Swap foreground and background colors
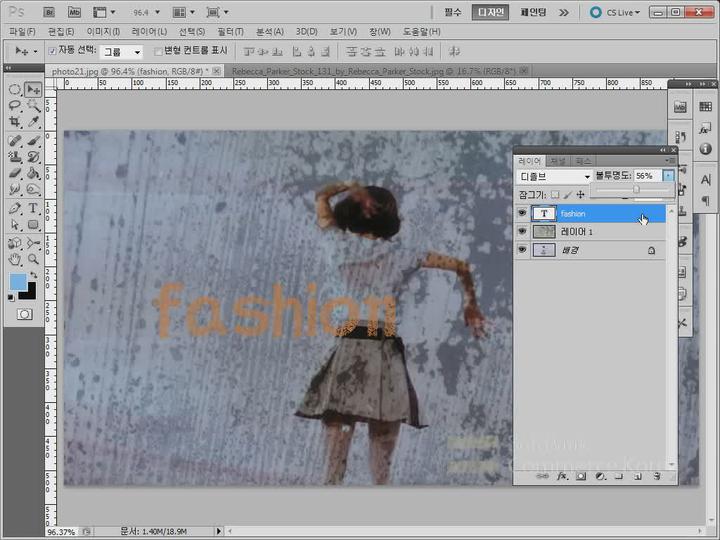This screenshot has height=540, width=720. coord(34,275)
